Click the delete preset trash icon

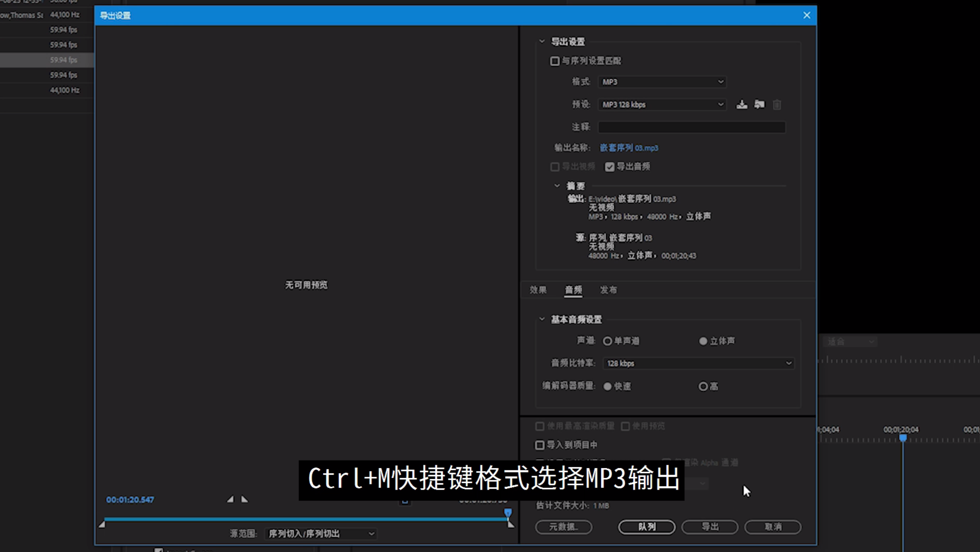click(777, 104)
